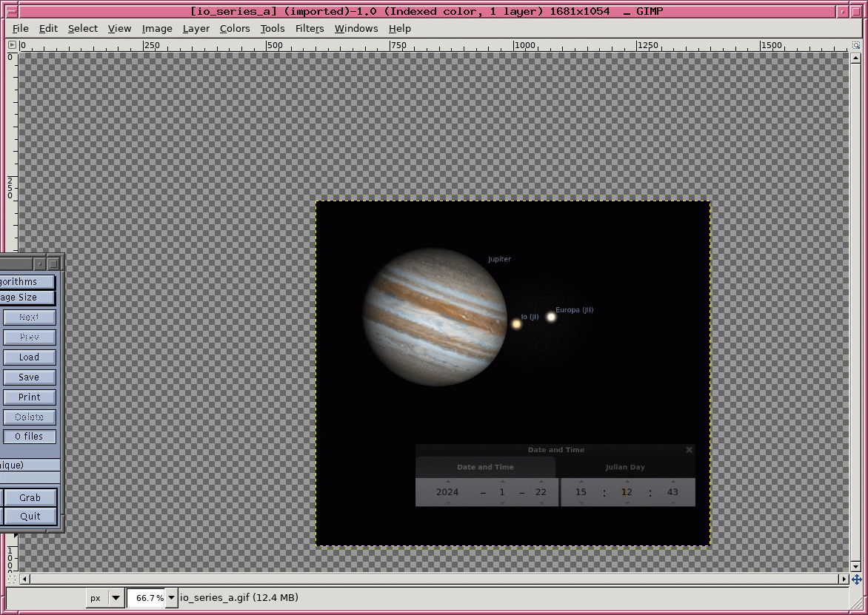The width and height of the screenshot is (868, 615).
Task: Click the Save button in side panel
Action: (x=29, y=377)
